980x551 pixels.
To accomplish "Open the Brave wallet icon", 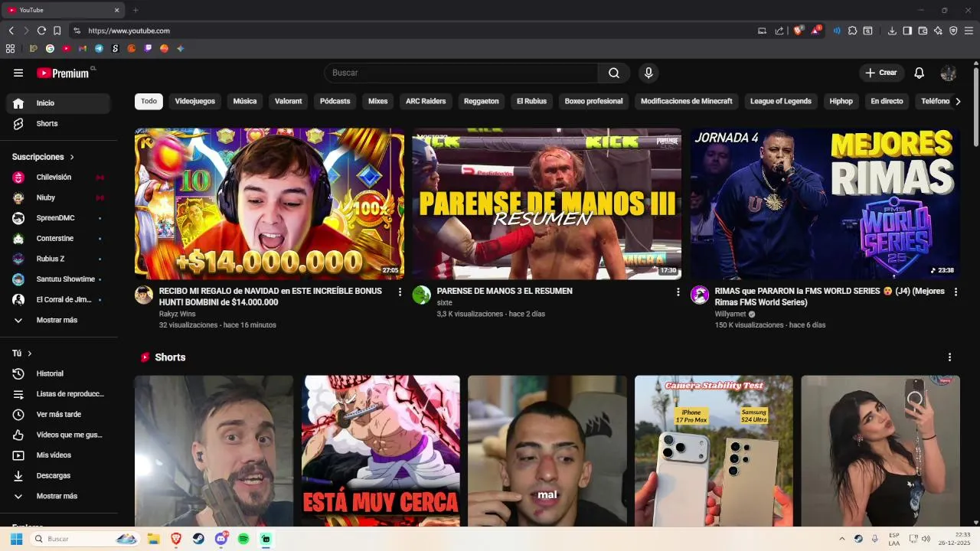I will (x=923, y=31).
